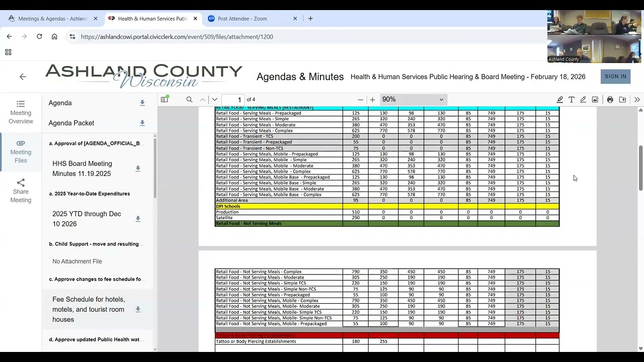This screenshot has height=362, width=644.
Task: Download Fee Schedule for hotels attachment
Action: [138, 309]
